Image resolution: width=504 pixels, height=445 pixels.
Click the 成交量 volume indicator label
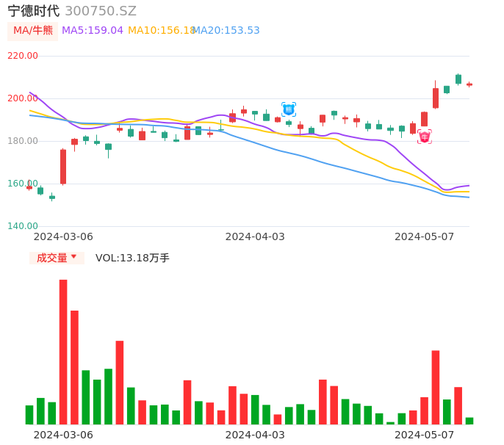pos(51,258)
